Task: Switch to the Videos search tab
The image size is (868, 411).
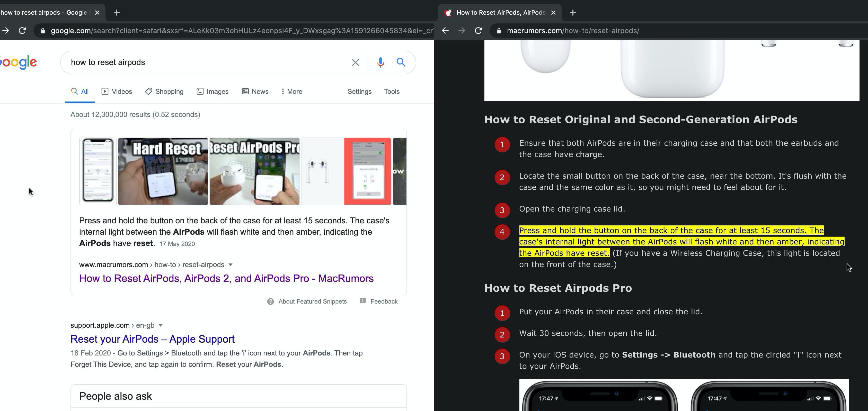Action: point(117,92)
